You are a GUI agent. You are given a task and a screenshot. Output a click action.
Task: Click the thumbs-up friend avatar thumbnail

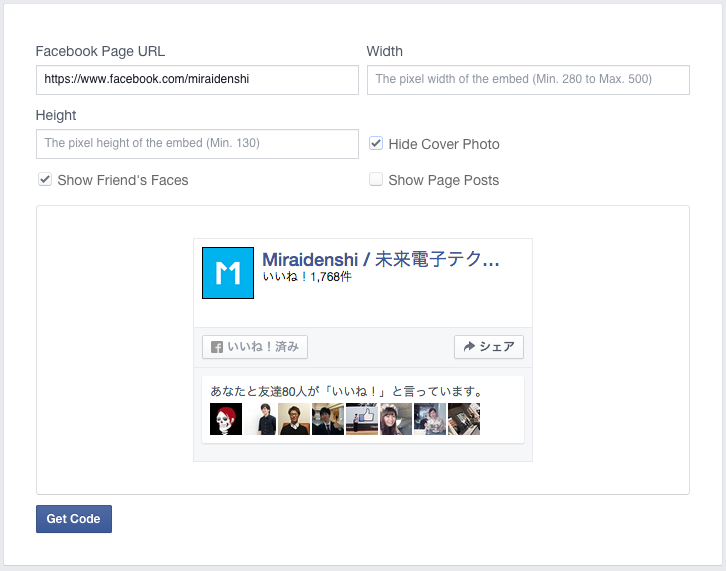coord(362,419)
